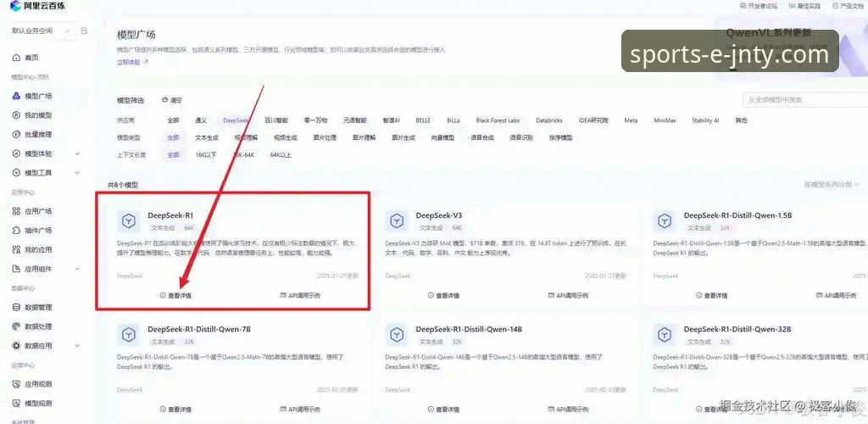Select 向量模型 model type filter
This screenshot has width=868, height=424.
[x=442, y=138]
